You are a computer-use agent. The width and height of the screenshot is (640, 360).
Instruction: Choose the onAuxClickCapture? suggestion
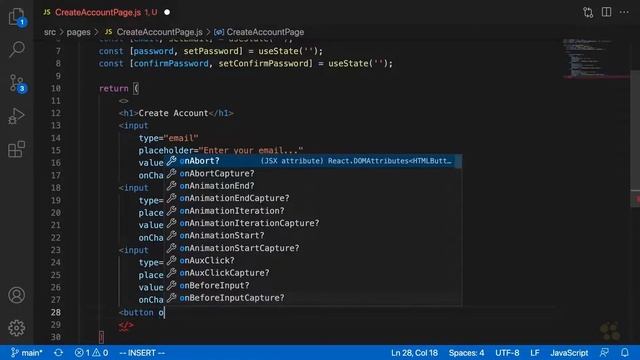point(313,273)
